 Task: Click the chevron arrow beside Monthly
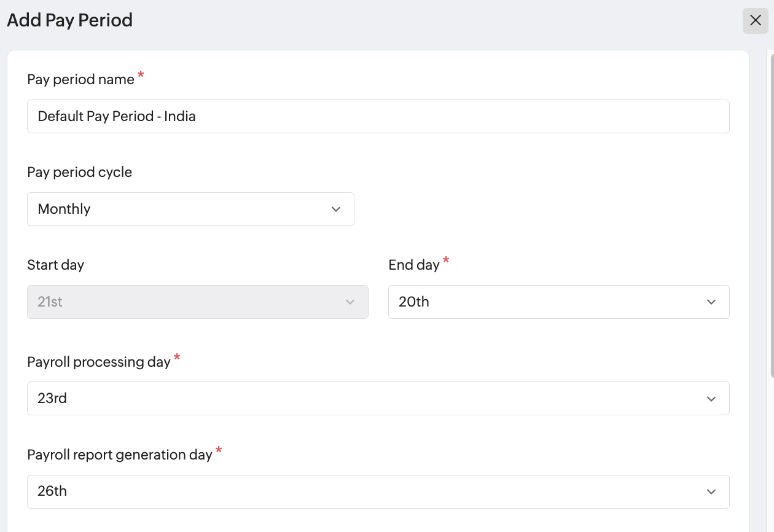(x=336, y=209)
